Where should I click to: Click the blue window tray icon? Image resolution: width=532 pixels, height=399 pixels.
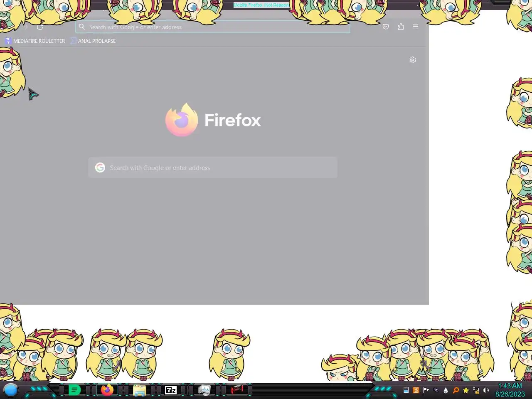click(x=406, y=390)
